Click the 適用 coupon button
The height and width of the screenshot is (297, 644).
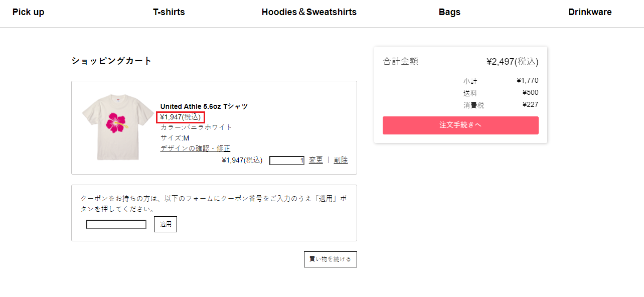click(166, 224)
